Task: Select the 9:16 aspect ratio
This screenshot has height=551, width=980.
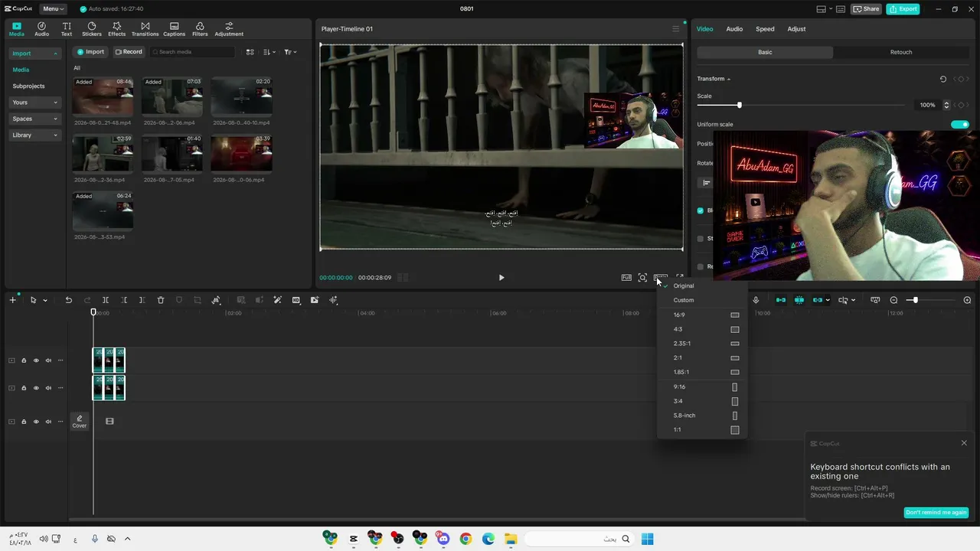Action: tap(702, 386)
